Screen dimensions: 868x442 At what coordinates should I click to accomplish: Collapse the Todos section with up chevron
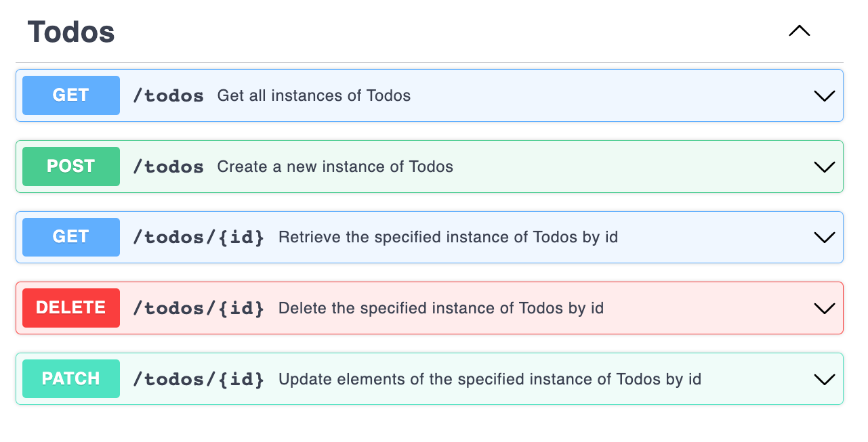click(800, 31)
